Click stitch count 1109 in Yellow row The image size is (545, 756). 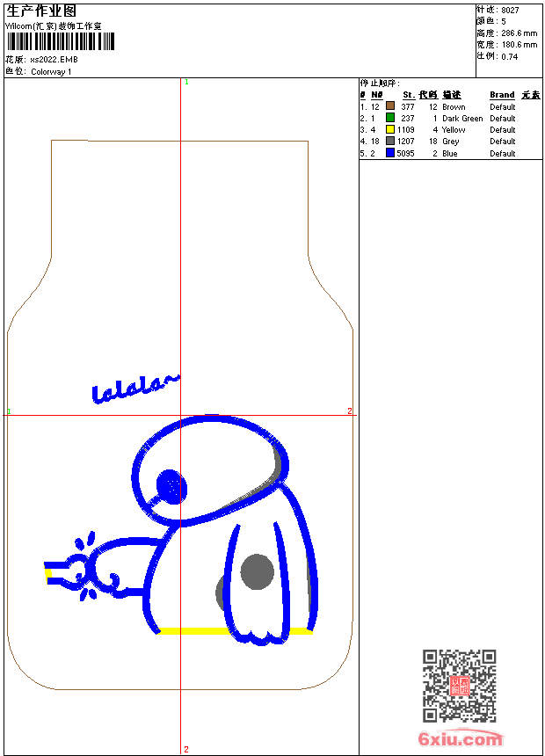(405, 130)
